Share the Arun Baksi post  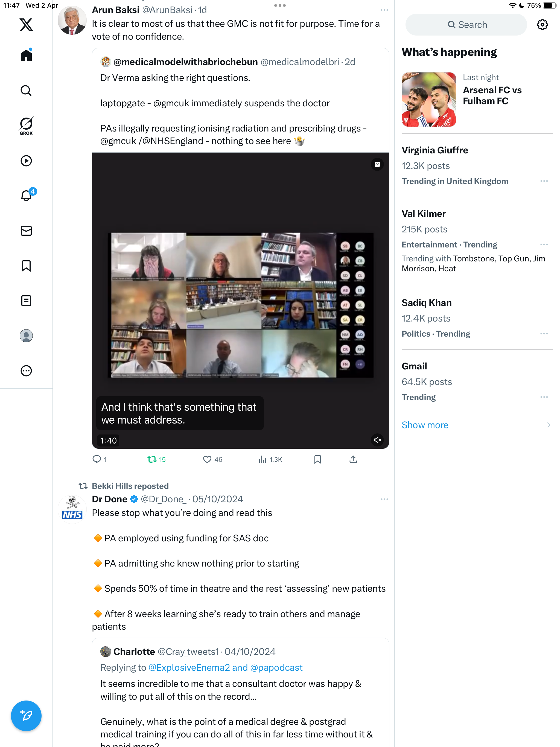353,459
